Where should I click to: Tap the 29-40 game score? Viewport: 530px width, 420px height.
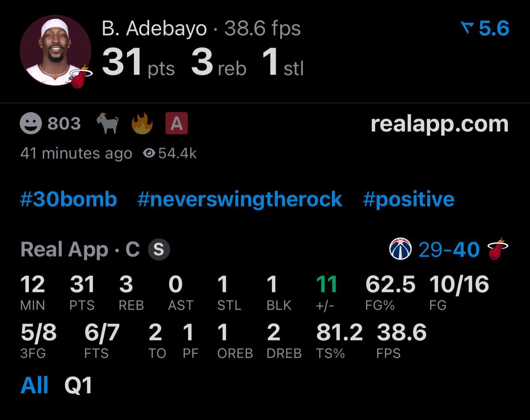(x=449, y=250)
